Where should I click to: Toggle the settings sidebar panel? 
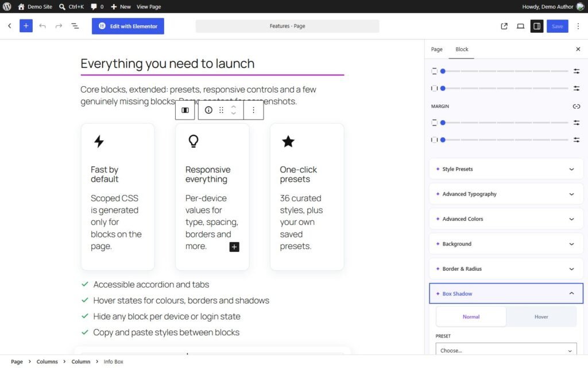[537, 26]
